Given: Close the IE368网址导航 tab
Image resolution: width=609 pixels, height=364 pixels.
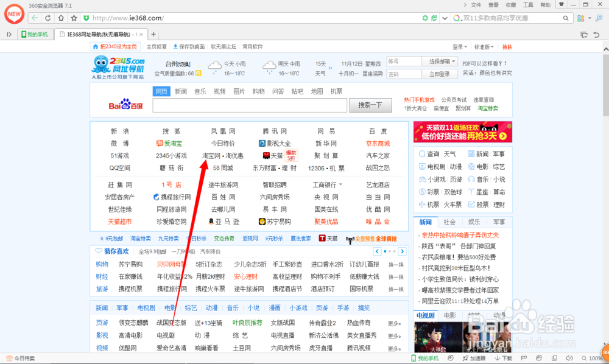Looking at the screenshot, I should 141,35.
